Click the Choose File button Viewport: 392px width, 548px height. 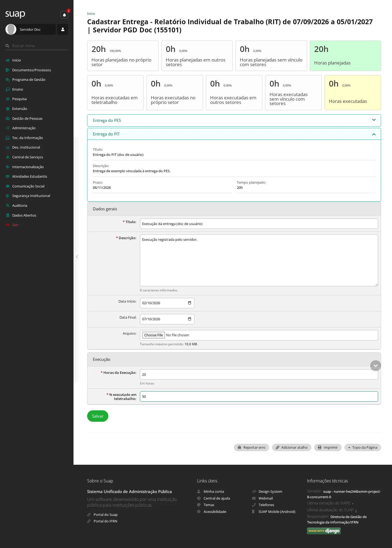[x=154, y=335]
